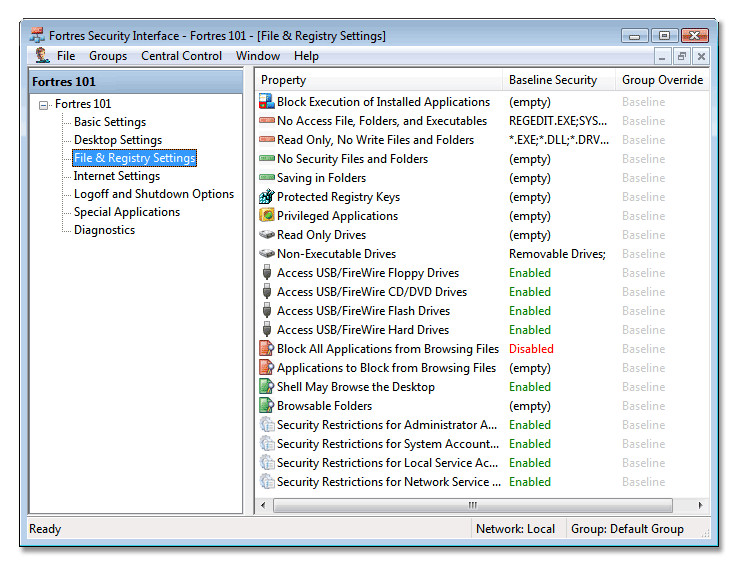The height and width of the screenshot is (574, 744).
Task: Click the *.EXE;*.DLL;*.DRV... baseline value
Action: (558, 140)
